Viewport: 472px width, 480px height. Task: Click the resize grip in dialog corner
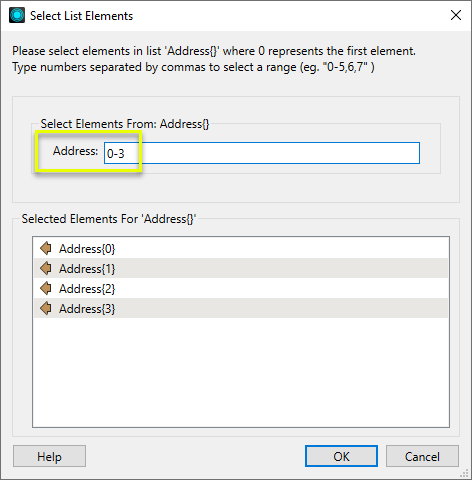pos(464,473)
